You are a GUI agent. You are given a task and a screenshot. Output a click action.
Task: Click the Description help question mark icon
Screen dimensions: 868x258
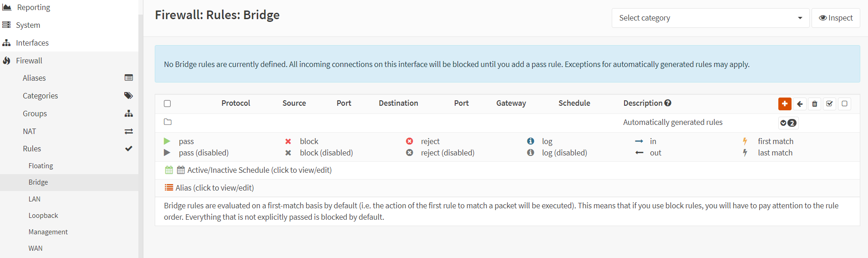coord(668,103)
